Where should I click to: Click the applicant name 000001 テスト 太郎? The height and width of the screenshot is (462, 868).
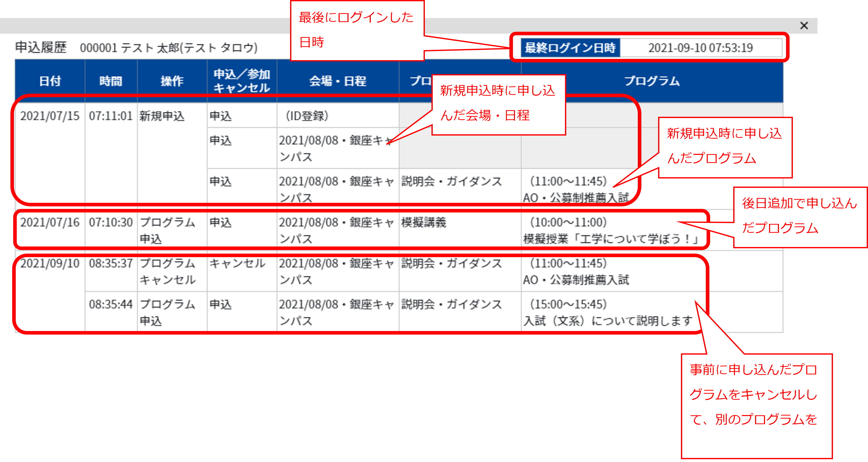pos(169,48)
